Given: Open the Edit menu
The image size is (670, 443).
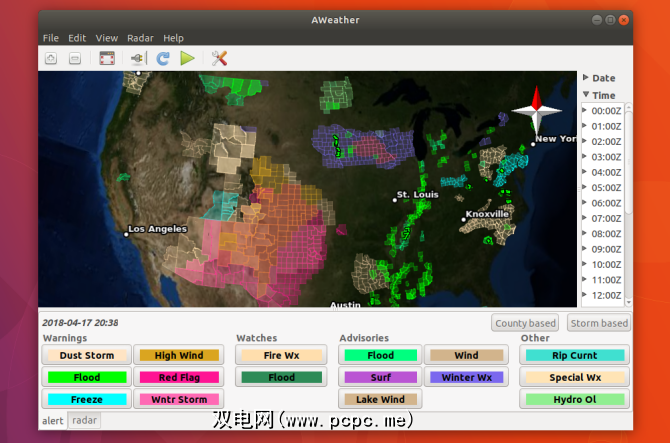Looking at the screenshot, I should click(x=77, y=38).
